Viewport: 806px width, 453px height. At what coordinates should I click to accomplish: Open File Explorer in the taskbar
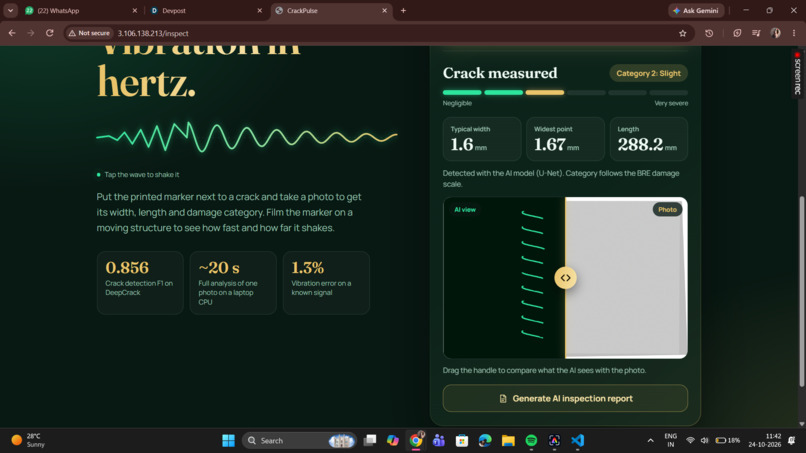point(508,441)
